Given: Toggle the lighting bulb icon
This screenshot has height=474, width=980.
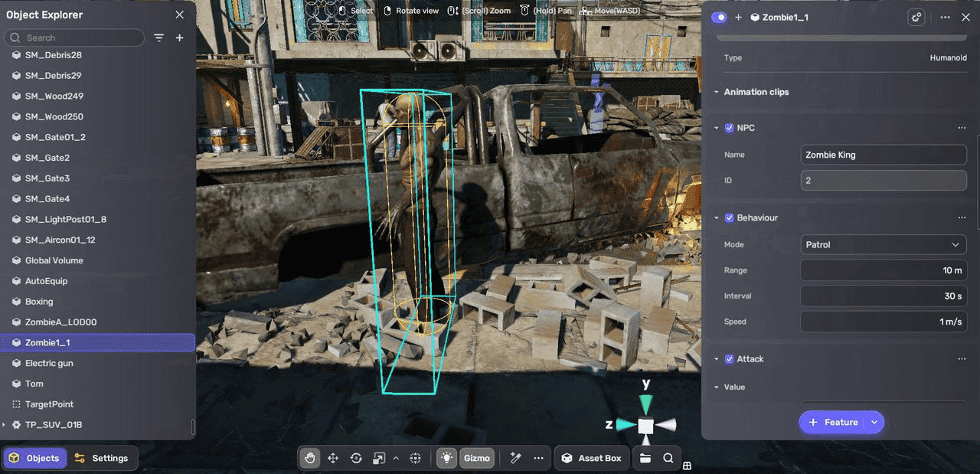Looking at the screenshot, I should (446, 458).
